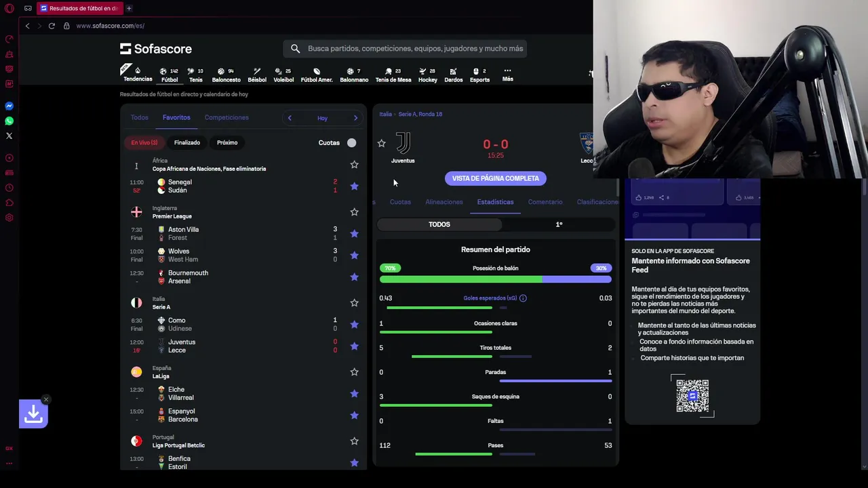
Task: Open Messenger in Opera sidebar
Action: point(9,106)
